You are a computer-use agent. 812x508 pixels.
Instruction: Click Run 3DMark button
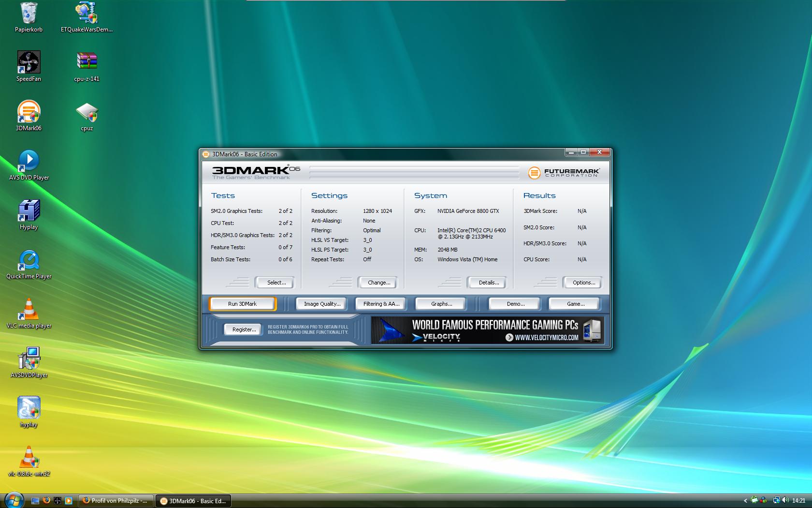pos(243,304)
